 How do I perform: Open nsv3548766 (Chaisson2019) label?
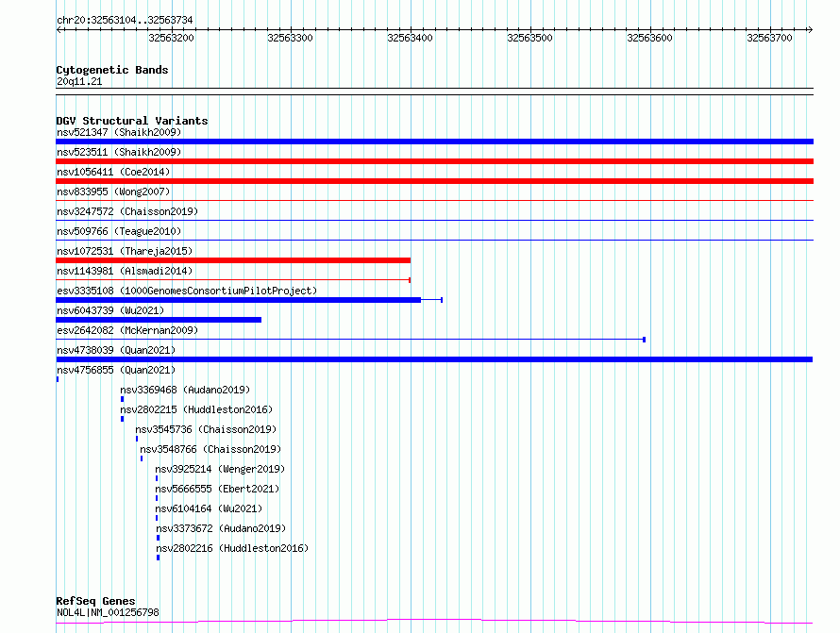click(210, 449)
